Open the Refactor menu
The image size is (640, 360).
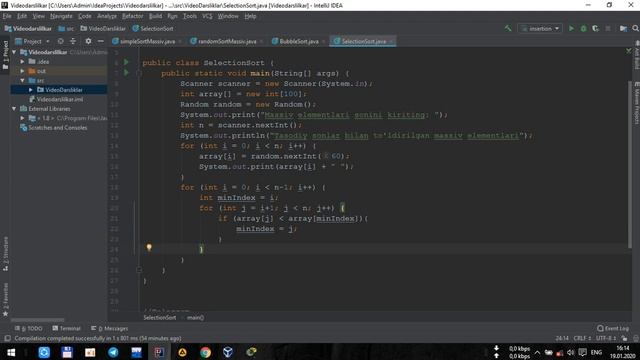click(133, 16)
